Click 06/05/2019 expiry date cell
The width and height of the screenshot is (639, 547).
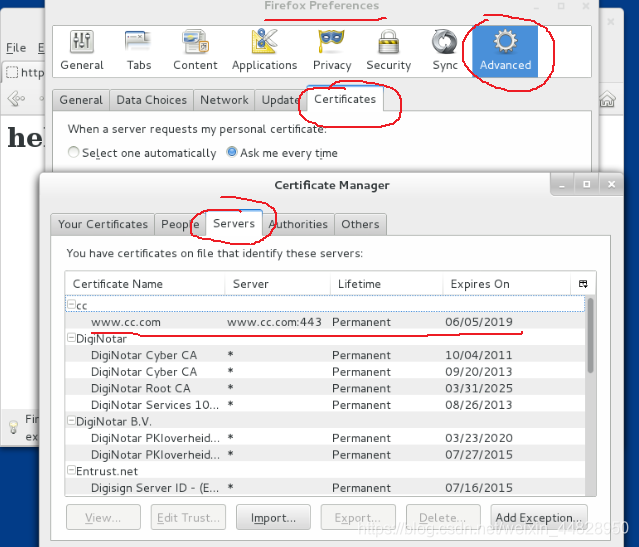tap(479, 322)
